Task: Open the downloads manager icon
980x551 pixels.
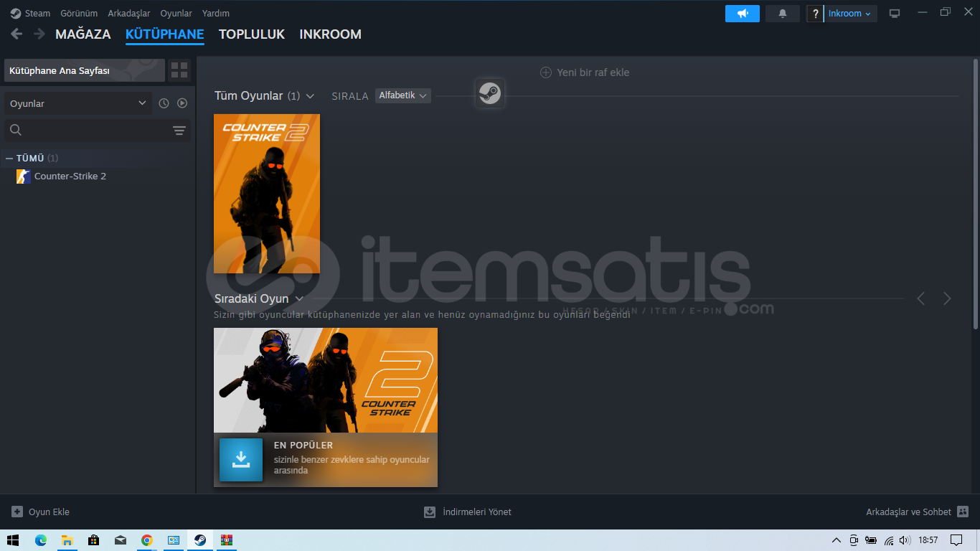Action: point(430,512)
